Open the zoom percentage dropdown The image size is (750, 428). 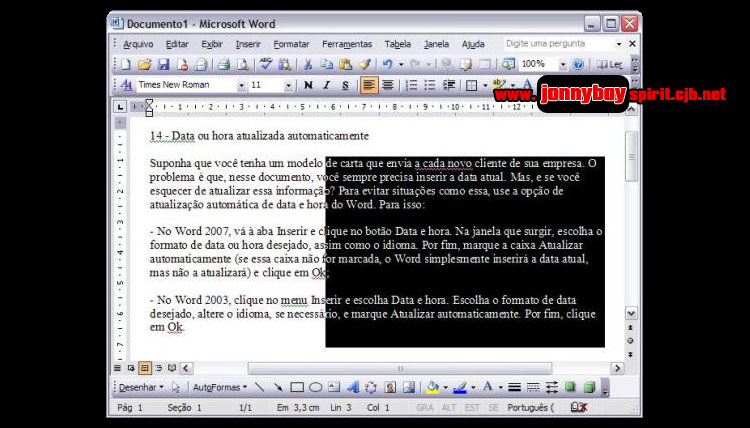pyautogui.click(x=563, y=64)
